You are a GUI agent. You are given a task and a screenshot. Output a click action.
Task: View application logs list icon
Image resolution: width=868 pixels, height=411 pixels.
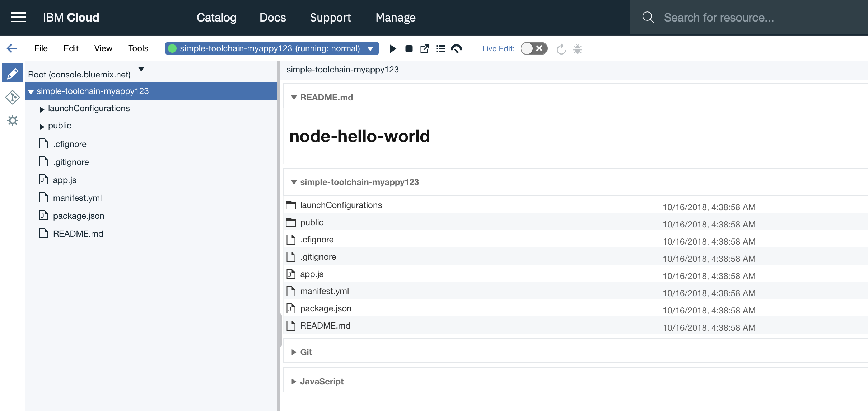[440, 49]
